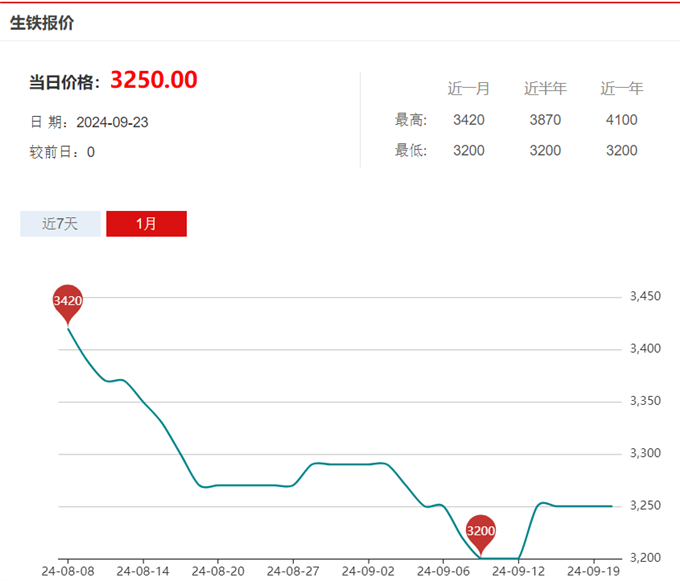The height and width of the screenshot is (581, 680).
Task: Click the 近一月 column header
Action: (x=468, y=88)
